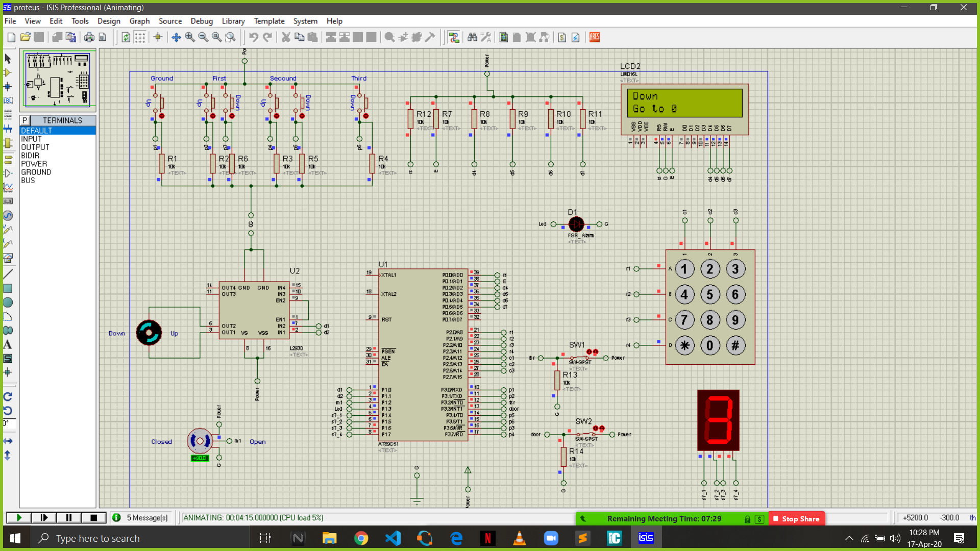The width and height of the screenshot is (980, 551).
Task: Select the 2D Graphics Text tool
Action: [8, 345]
